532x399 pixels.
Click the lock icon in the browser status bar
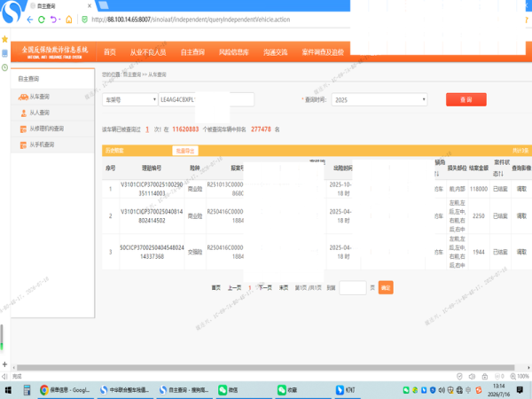coord(485,376)
